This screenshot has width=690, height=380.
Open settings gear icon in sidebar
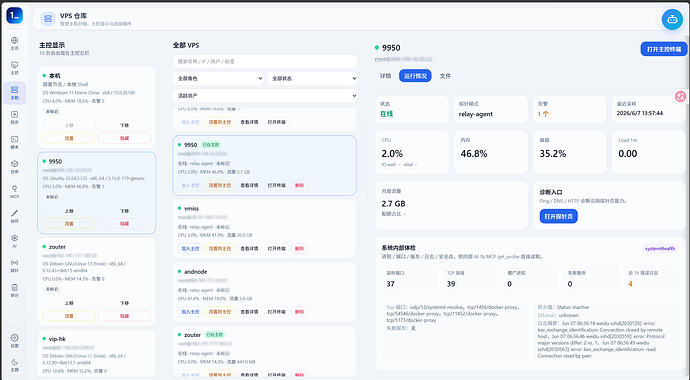[15, 340]
